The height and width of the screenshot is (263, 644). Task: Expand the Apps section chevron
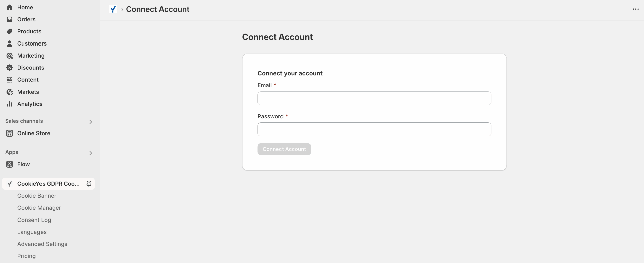point(91,153)
